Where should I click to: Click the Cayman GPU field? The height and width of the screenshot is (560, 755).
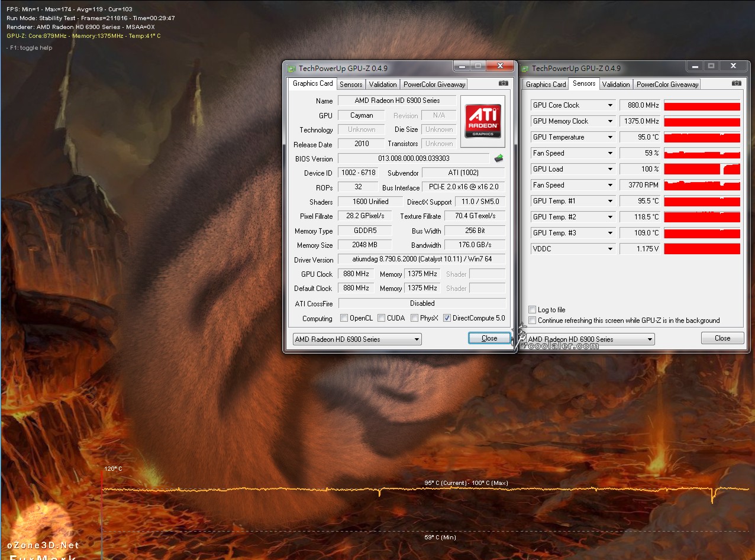pyautogui.click(x=362, y=115)
